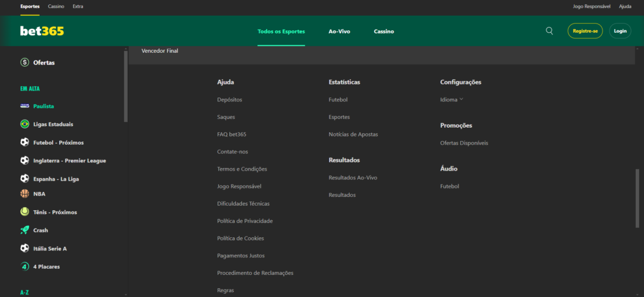Click the basketball icon beside NBA
This screenshot has width=644, height=297.
point(25,193)
